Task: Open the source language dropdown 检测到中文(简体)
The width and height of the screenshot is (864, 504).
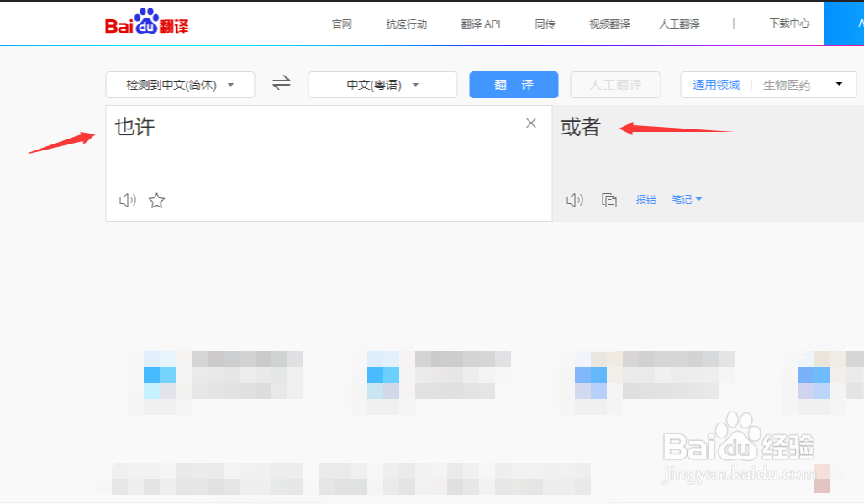Action: [179, 84]
